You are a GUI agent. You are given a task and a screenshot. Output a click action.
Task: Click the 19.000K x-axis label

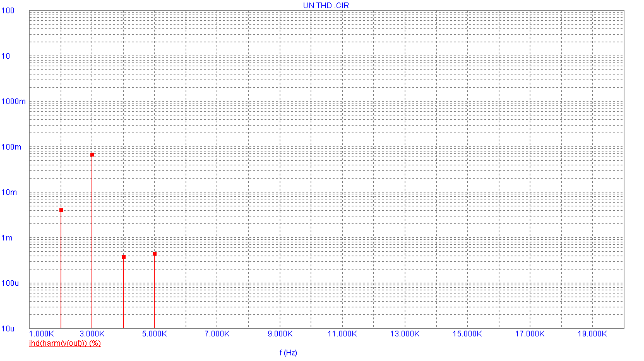point(592,334)
